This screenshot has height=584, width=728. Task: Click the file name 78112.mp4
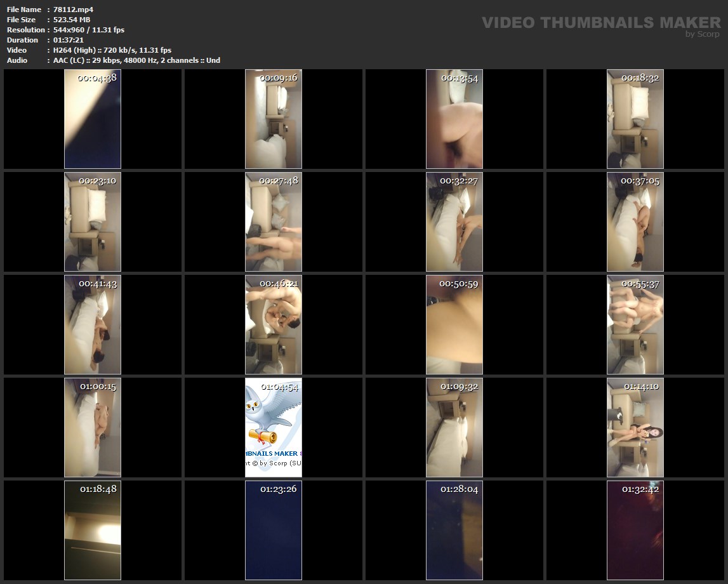click(74, 10)
